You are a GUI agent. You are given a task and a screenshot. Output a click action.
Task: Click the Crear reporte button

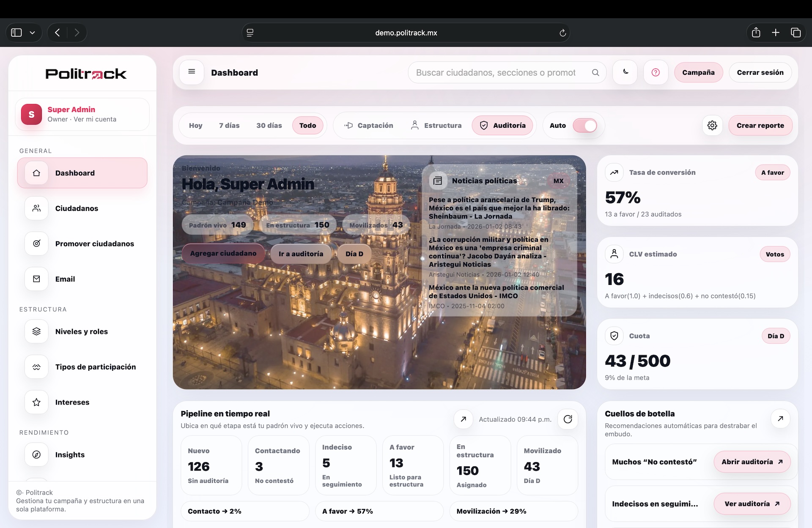760,126
